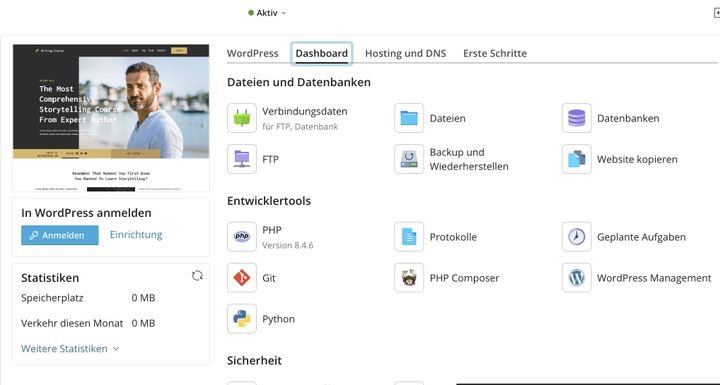This screenshot has height=385, width=720.
Task: Click the 'für FTP, Datenbank' subtitle
Action: pos(300,126)
